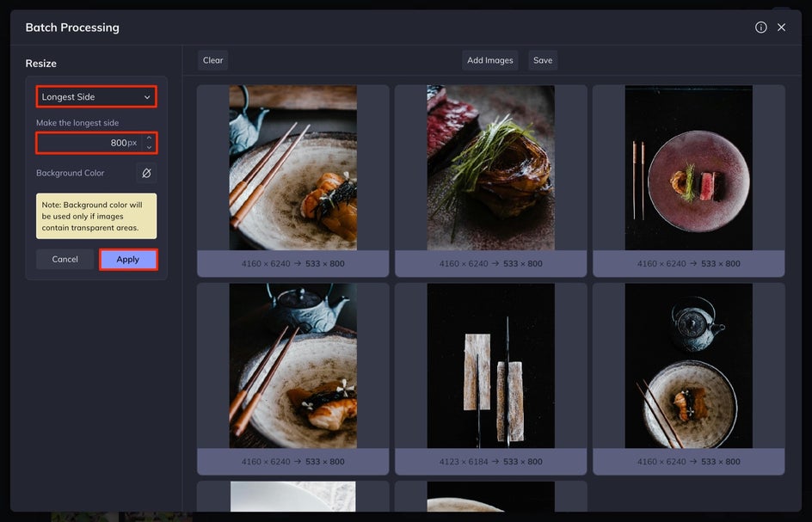The image size is (812, 522).
Task: Click the 'Make the longest side' label
Action: tap(77, 123)
